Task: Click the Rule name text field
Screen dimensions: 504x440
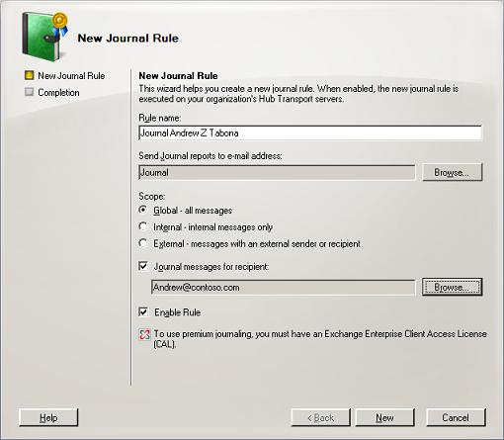Action: 310,132
